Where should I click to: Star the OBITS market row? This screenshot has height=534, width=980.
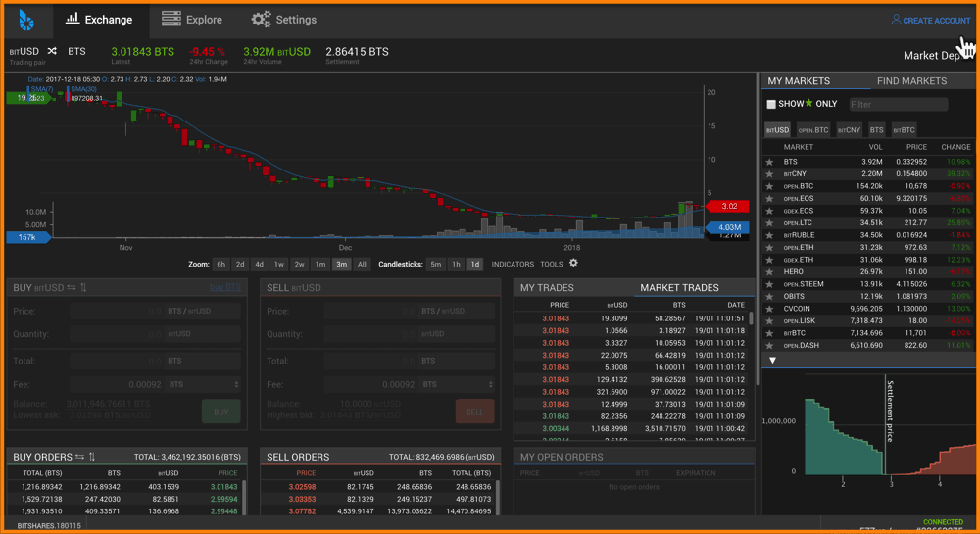pos(770,297)
